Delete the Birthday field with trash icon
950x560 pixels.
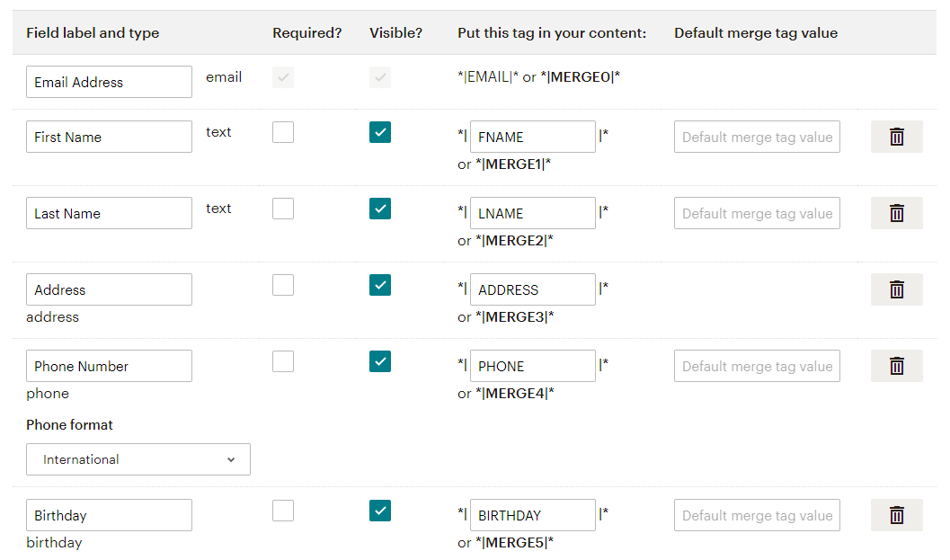tap(897, 514)
